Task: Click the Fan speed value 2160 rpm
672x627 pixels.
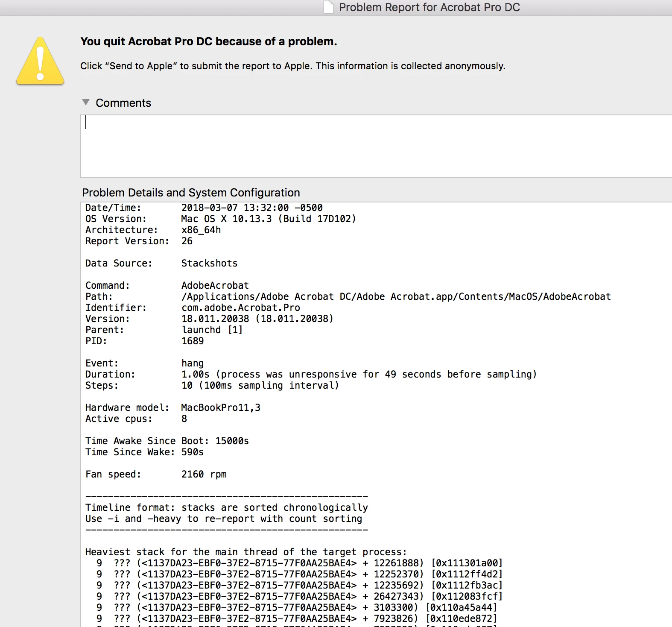Action: click(x=204, y=475)
